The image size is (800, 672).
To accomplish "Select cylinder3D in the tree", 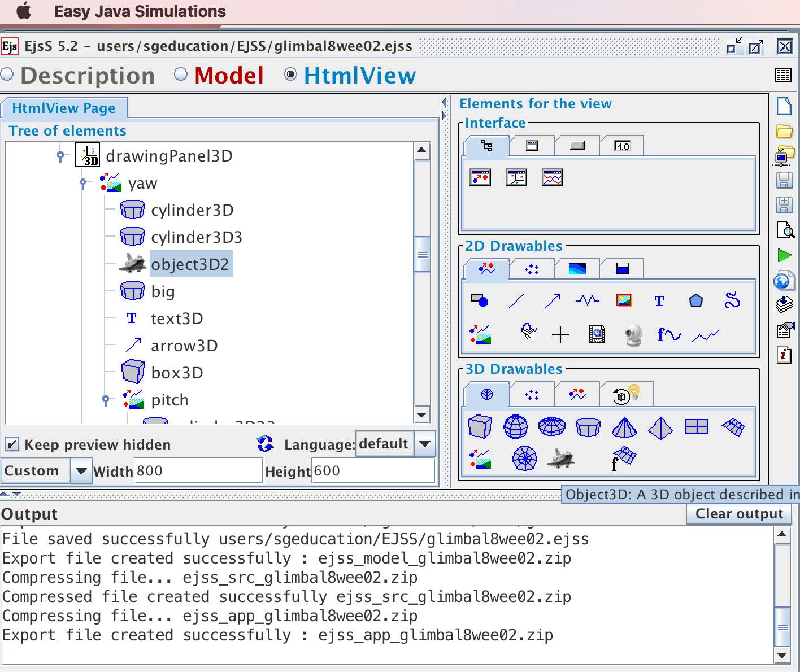I will click(192, 210).
